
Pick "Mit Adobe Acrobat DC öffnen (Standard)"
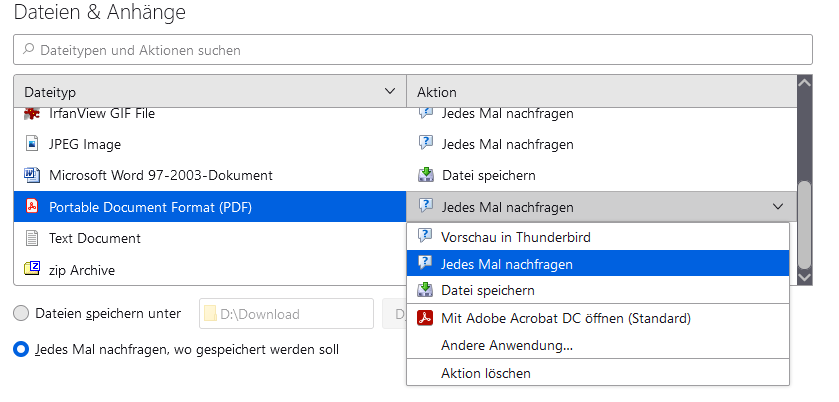(566, 318)
